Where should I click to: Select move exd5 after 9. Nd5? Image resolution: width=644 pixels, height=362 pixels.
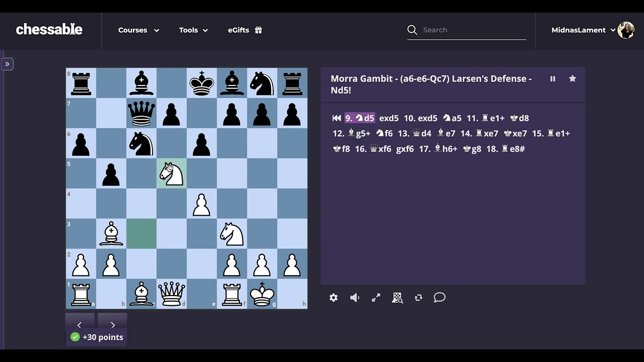point(388,118)
